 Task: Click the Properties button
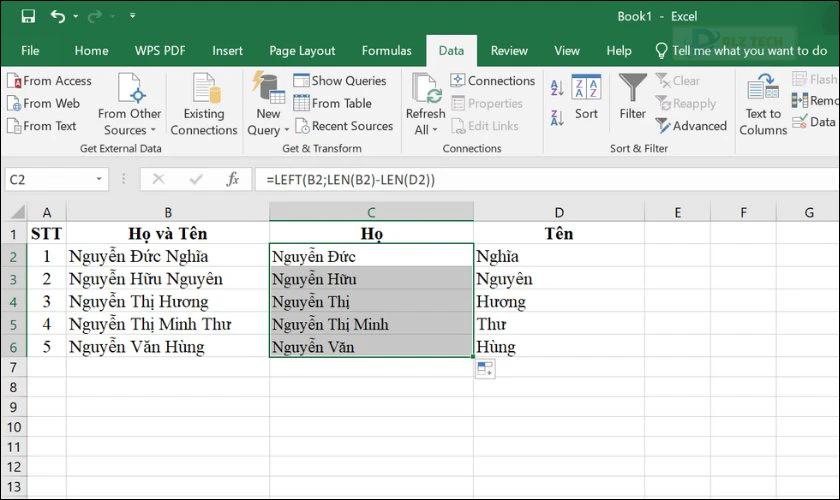(487, 103)
